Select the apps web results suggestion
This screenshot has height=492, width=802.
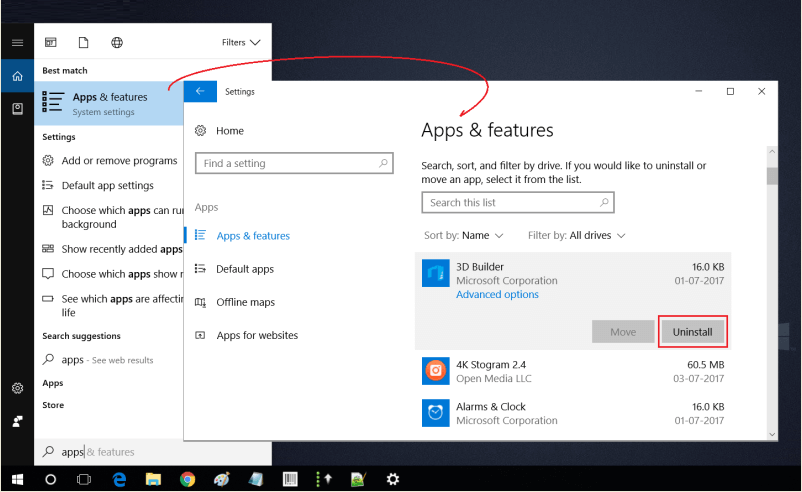pos(98,360)
